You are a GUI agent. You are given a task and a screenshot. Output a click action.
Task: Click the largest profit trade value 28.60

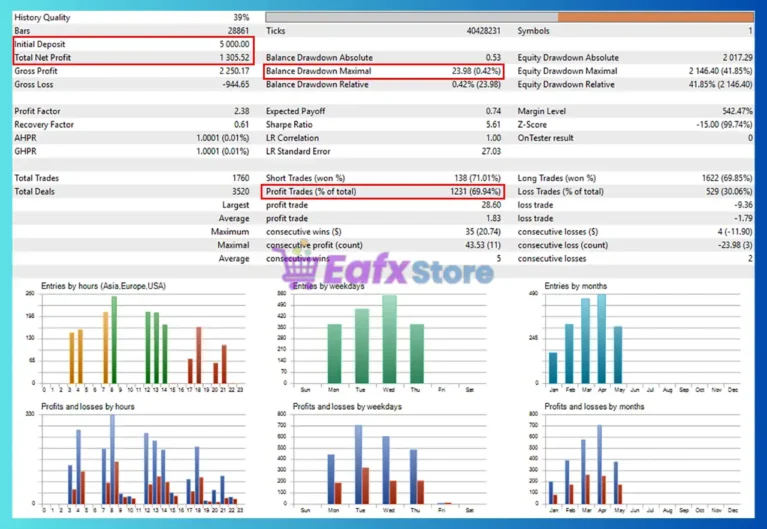[491, 205]
